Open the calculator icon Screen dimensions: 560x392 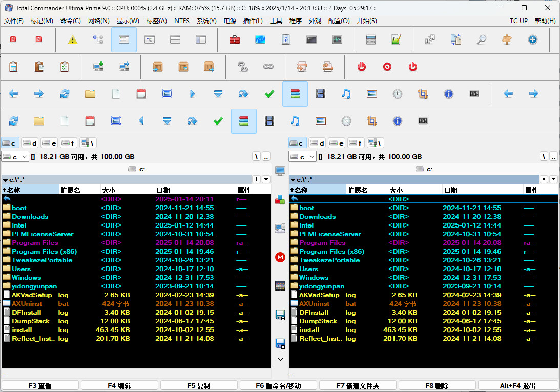[x=371, y=39]
